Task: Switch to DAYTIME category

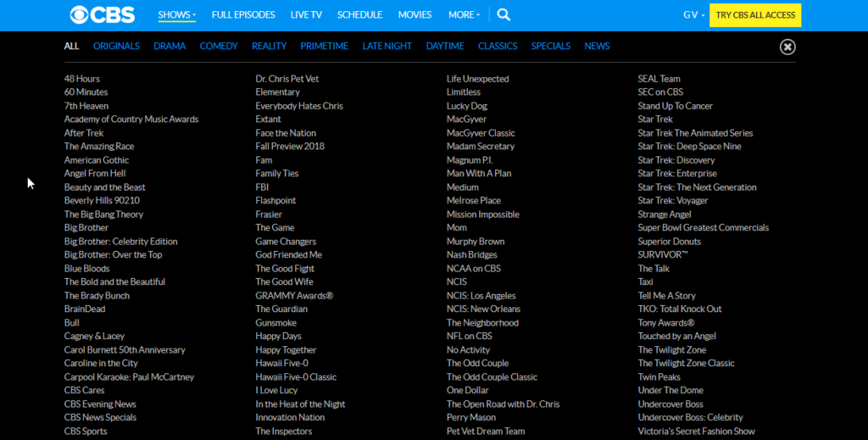Action: point(445,46)
